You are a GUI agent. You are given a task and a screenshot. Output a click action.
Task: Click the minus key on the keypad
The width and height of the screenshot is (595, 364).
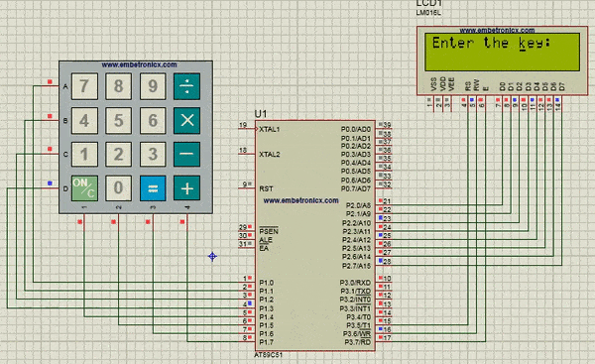point(186,154)
